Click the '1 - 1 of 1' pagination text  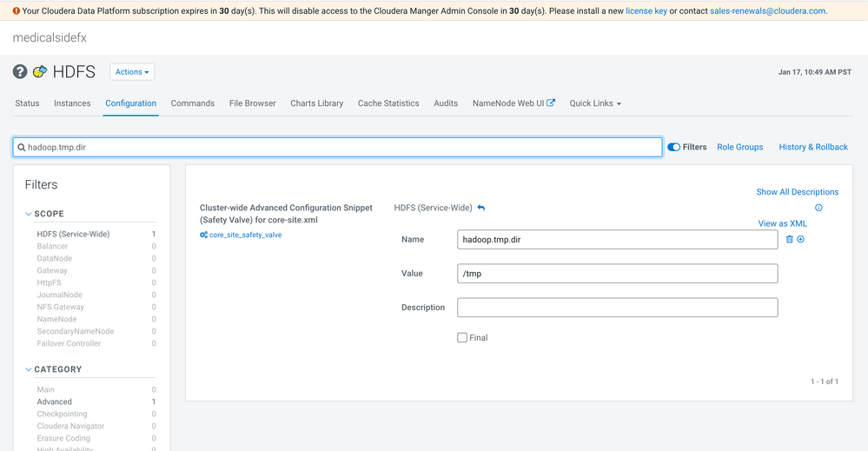[x=825, y=381]
